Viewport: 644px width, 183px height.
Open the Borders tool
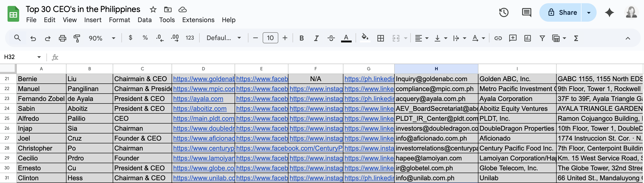tap(380, 38)
